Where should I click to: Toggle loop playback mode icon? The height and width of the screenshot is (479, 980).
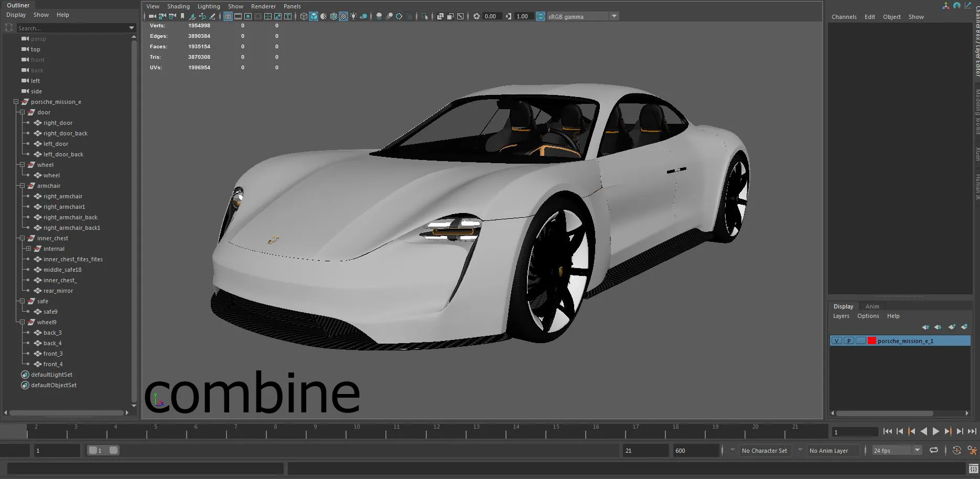coord(934,450)
